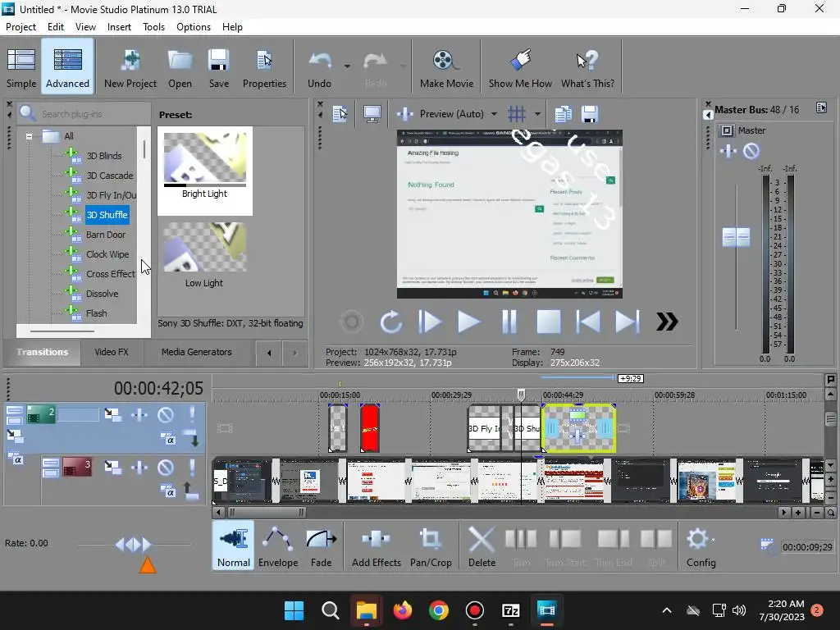Open the Insert menu
Screen dimensions: 840x630
click(x=119, y=27)
